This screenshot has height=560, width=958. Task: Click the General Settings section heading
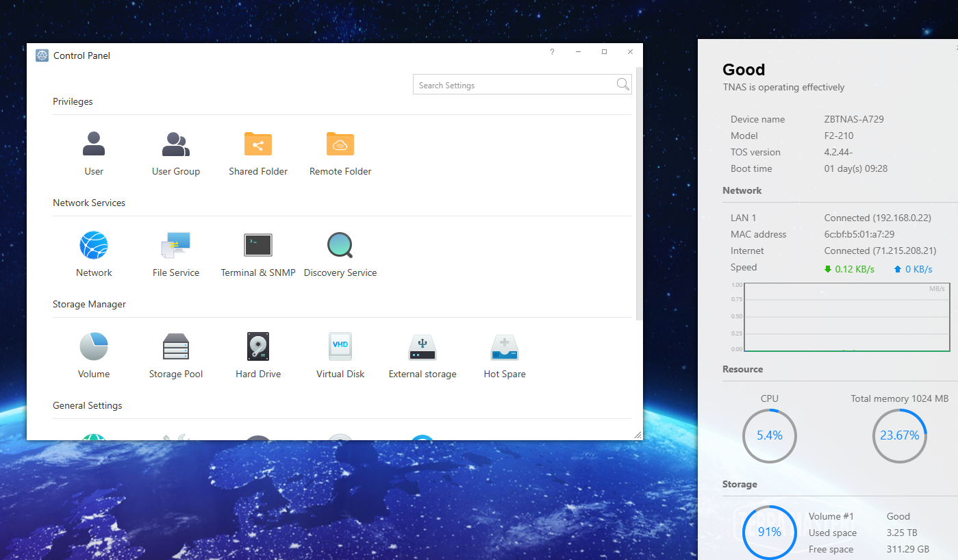point(87,405)
